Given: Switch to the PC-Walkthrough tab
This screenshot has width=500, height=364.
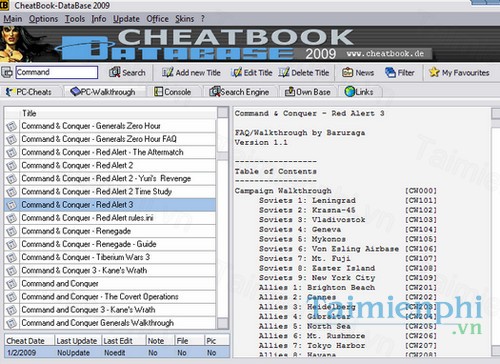Looking at the screenshot, I should pos(104,92).
